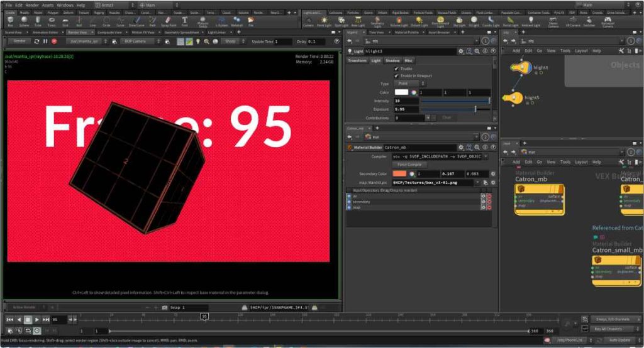
Task: Select the File shelf tool
Action: click(x=250, y=21)
